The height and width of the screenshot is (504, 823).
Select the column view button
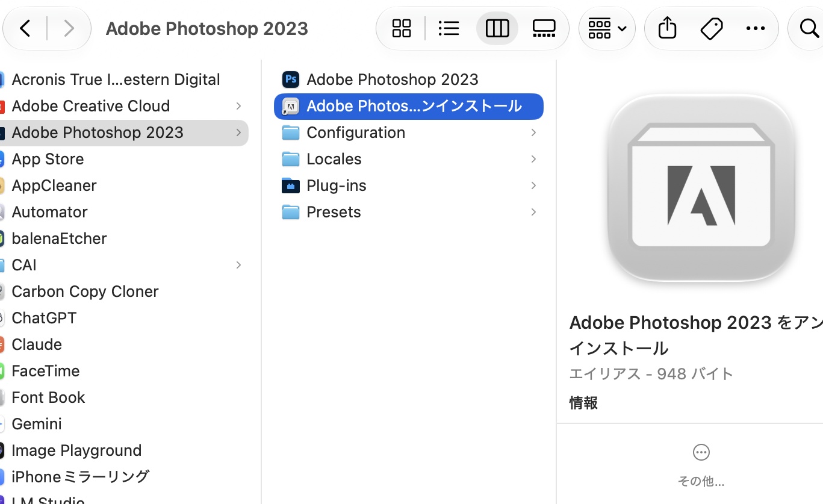(x=497, y=28)
